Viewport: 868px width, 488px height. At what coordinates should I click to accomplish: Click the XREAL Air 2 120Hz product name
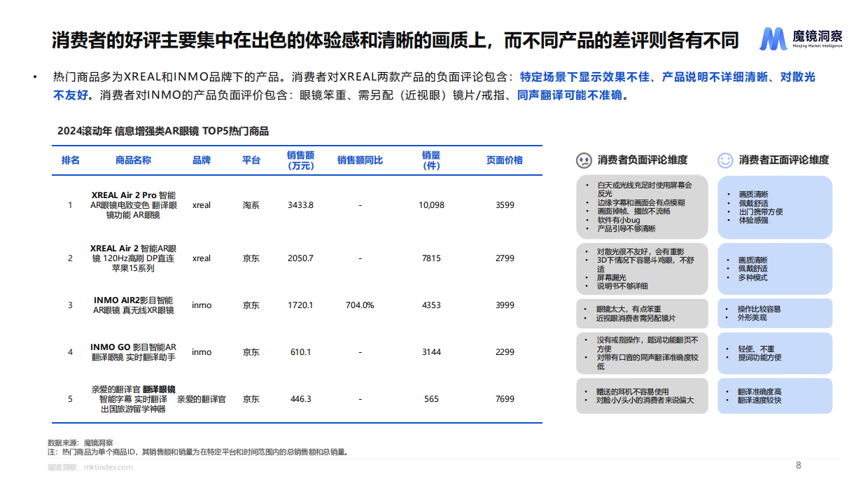(x=133, y=258)
